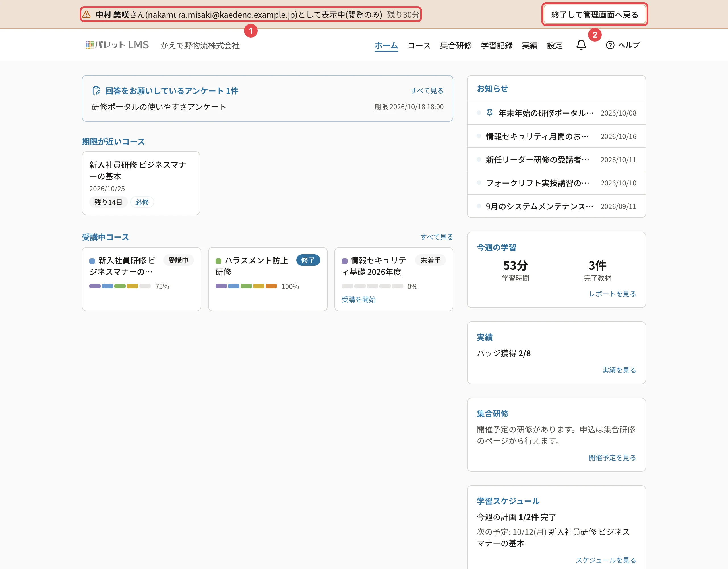Click スケジュールを見る link

tap(606, 560)
